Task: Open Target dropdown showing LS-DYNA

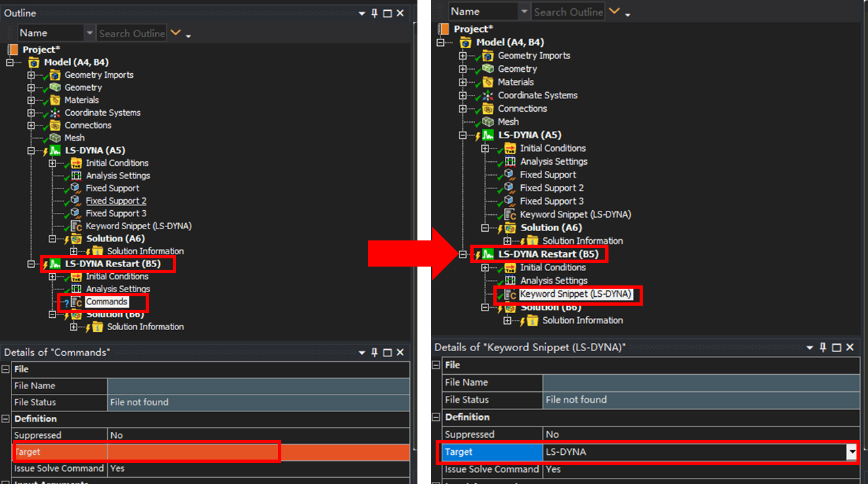Action: 852,452
